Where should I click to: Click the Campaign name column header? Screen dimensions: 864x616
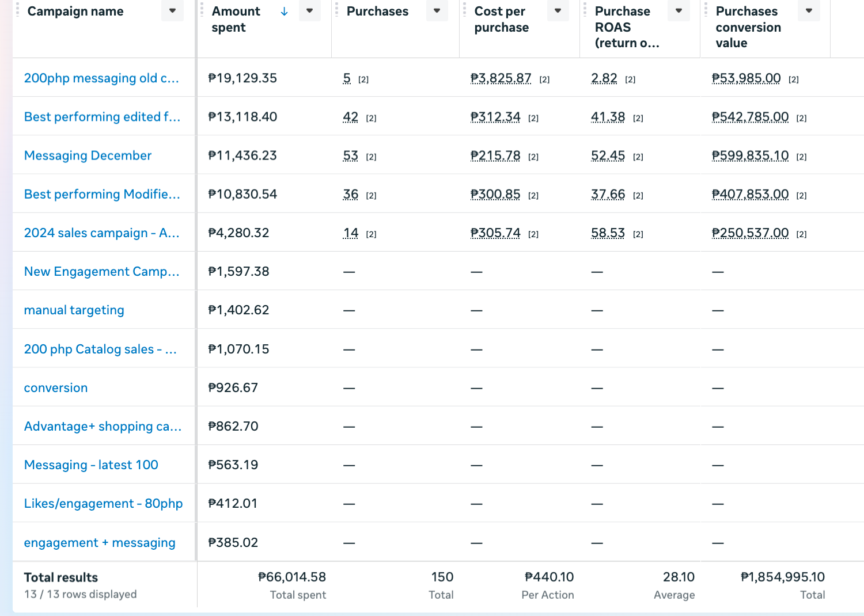click(x=75, y=12)
